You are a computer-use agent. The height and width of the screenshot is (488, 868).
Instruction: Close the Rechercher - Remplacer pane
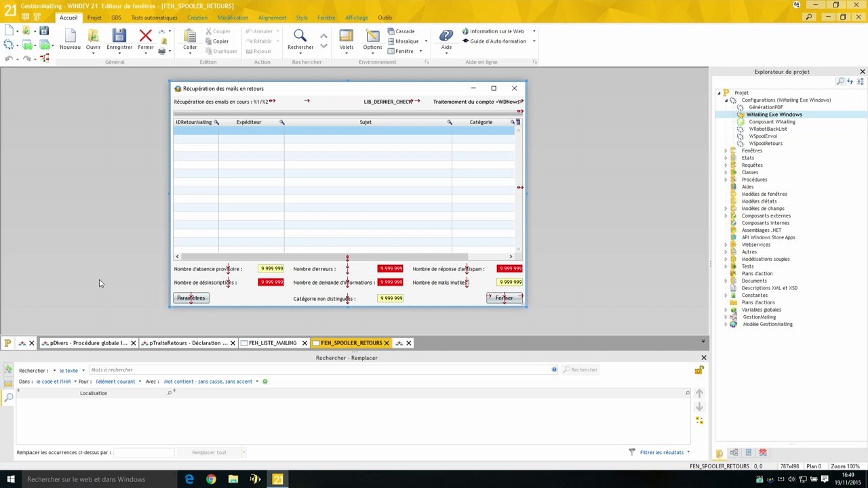click(703, 357)
